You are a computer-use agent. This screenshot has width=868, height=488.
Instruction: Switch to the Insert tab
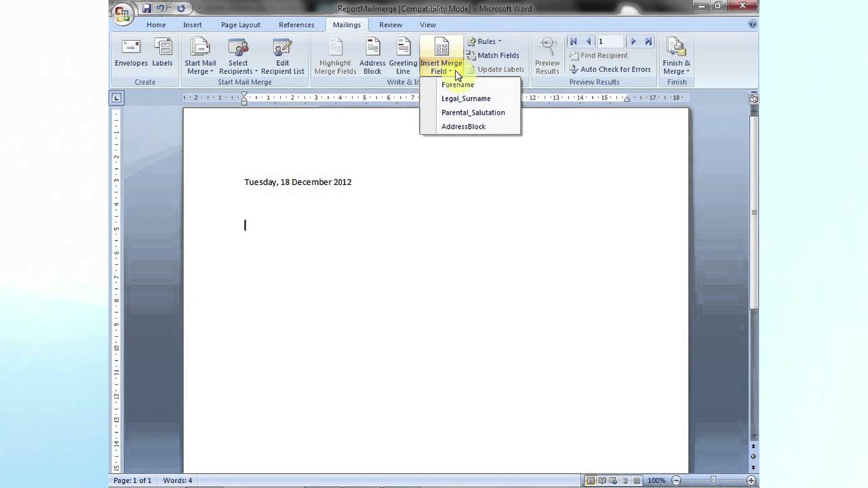193,25
